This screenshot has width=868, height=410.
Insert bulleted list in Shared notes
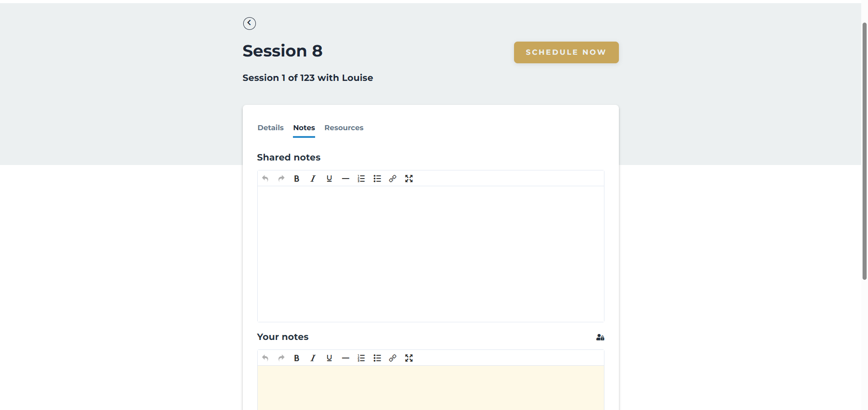coord(377,179)
